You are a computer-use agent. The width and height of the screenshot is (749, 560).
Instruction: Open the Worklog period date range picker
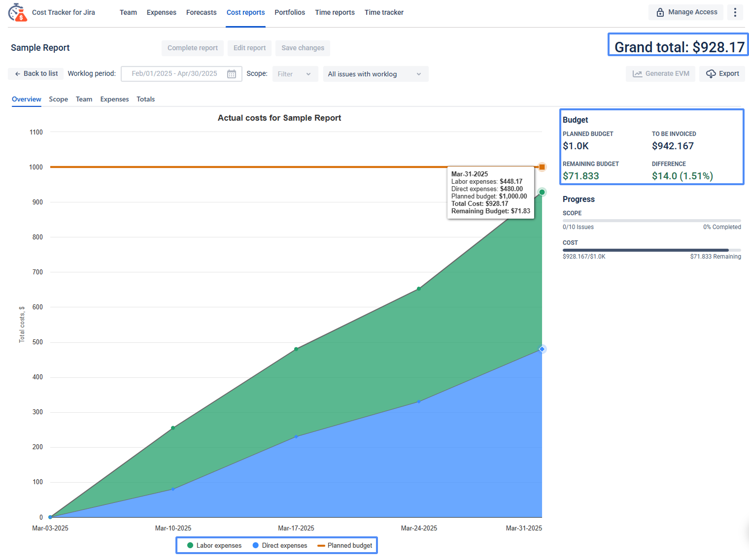click(174, 74)
